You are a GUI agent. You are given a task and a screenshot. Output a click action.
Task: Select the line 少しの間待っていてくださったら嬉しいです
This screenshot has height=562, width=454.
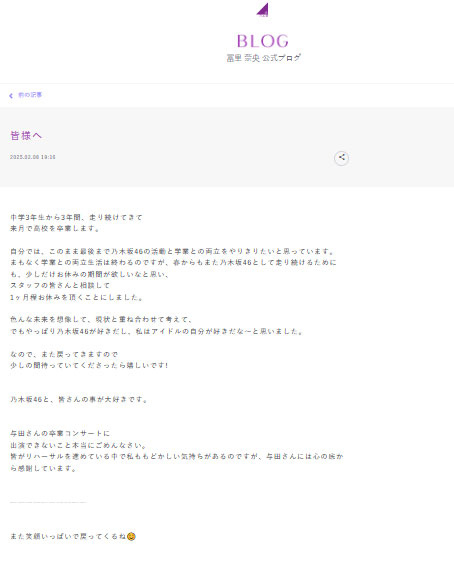[89, 365]
